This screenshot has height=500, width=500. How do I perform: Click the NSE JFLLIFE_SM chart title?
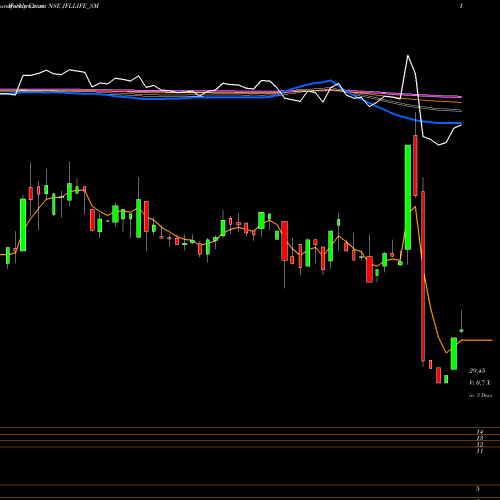[x=74, y=6]
